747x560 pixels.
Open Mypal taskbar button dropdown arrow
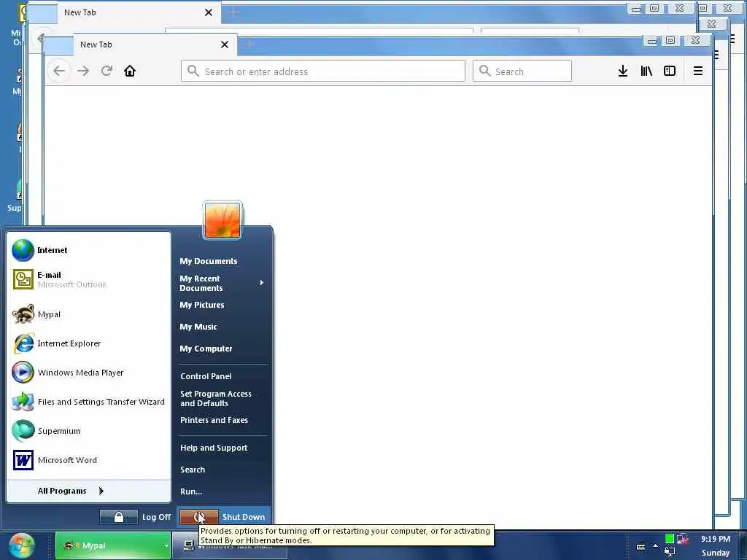[166, 545]
